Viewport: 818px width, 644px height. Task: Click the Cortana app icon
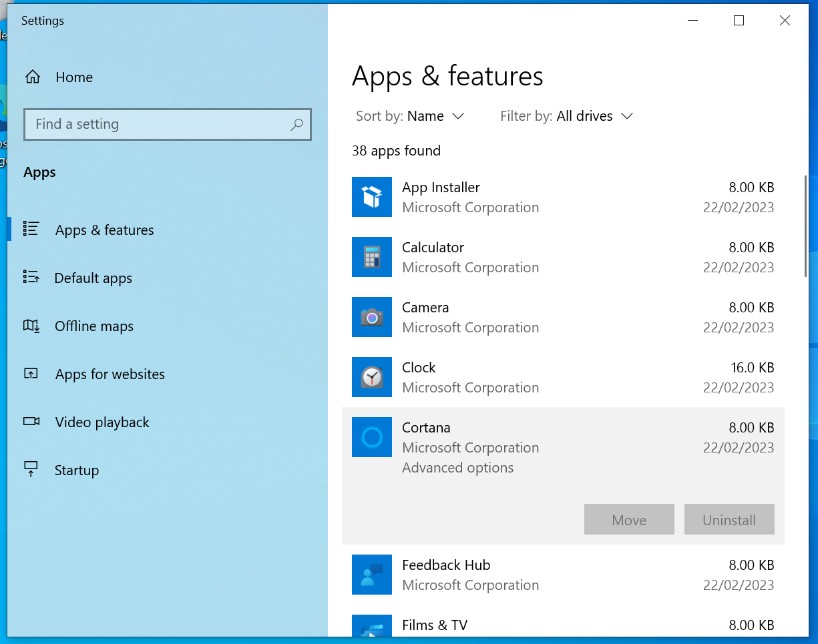coord(372,437)
